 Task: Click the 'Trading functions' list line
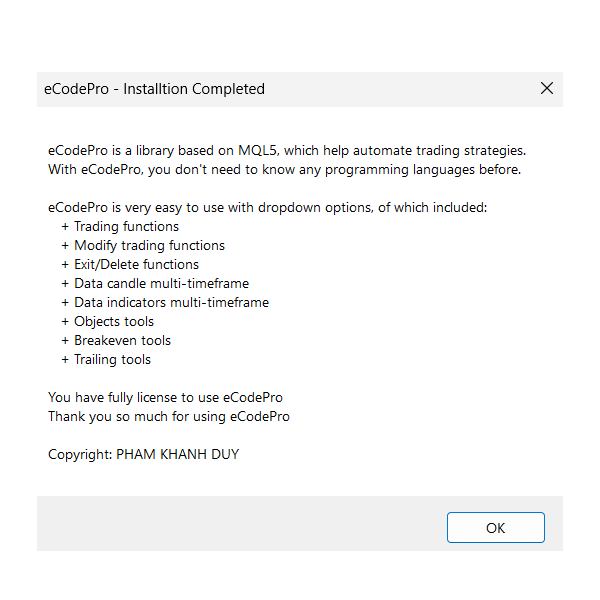[x=120, y=226]
